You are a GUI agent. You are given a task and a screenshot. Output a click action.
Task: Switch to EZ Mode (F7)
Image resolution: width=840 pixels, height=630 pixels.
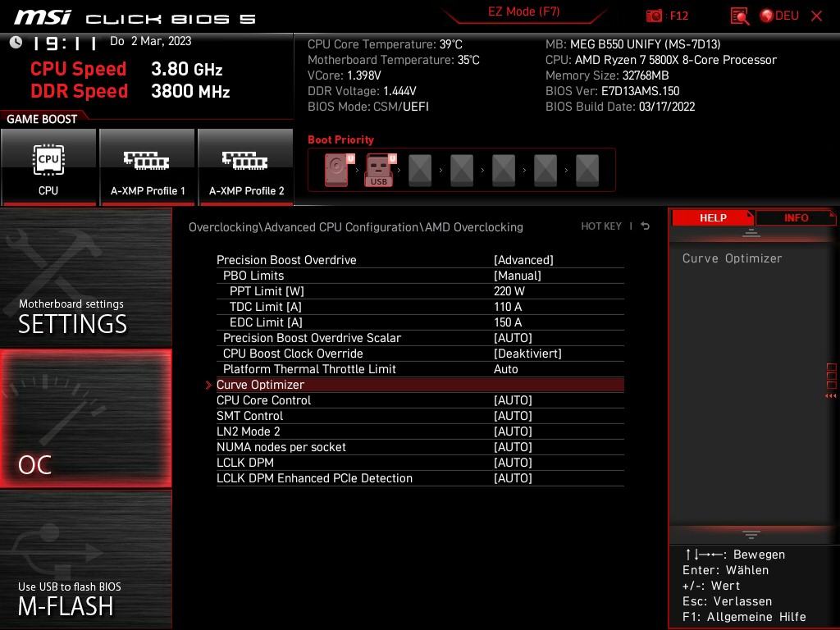(523, 11)
